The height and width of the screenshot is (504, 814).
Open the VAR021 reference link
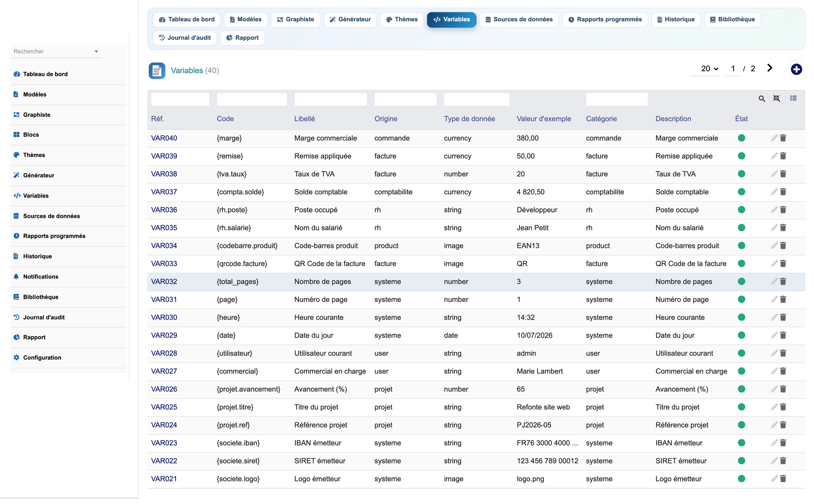[164, 479]
